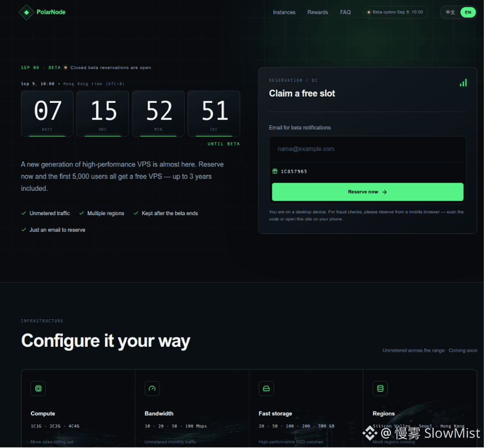
Task: Open the FAQ nav item
Action: 346,12
